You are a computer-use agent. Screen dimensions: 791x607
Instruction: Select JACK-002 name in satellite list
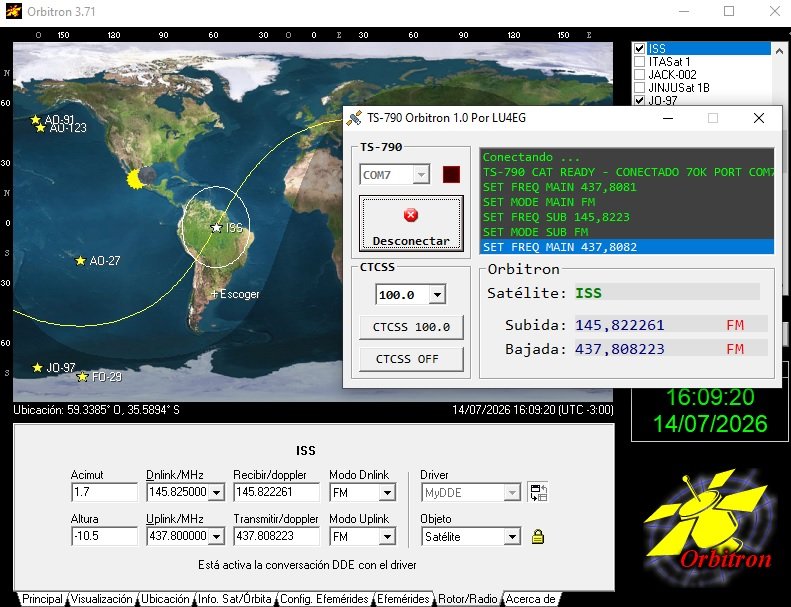[672, 75]
